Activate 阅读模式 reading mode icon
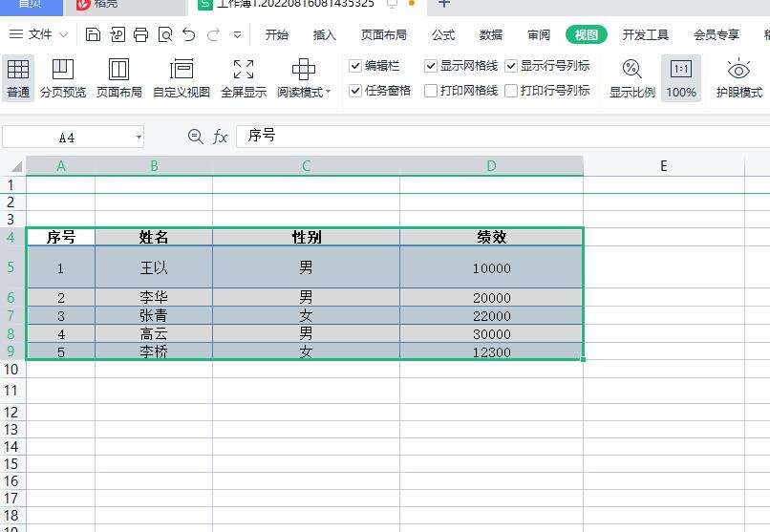The image size is (770, 532). point(304,69)
